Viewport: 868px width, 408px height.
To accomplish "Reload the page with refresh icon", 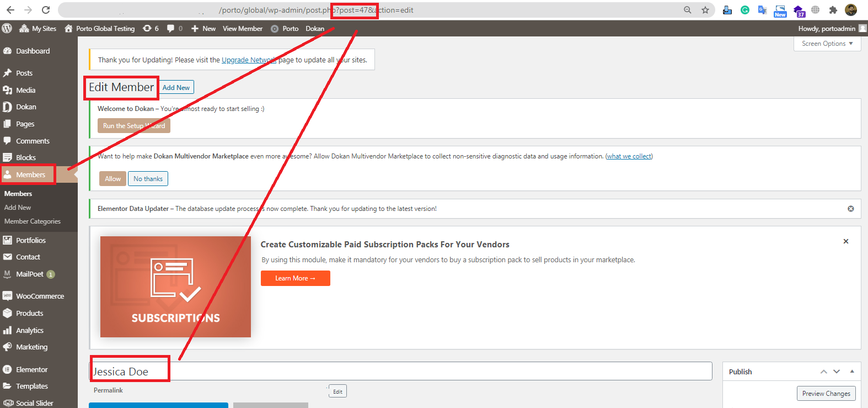I will click(46, 10).
